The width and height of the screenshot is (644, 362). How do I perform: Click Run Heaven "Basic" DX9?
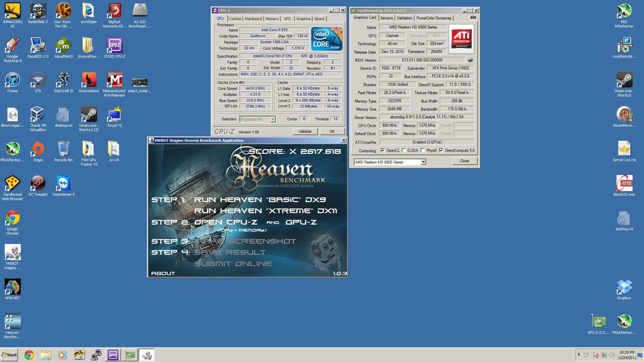coord(260,200)
